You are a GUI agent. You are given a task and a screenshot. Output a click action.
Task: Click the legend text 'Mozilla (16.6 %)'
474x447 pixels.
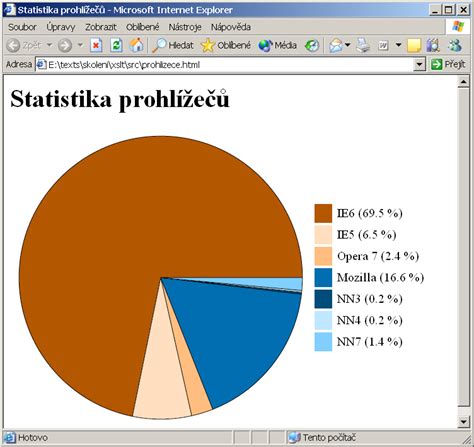point(380,277)
